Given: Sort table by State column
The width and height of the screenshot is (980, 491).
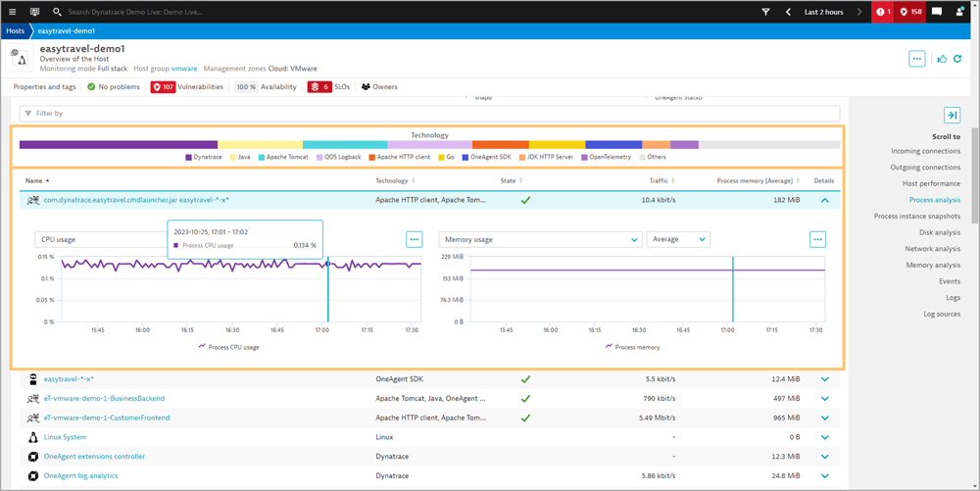Looking at the screenshot, I should click(512, 180).
